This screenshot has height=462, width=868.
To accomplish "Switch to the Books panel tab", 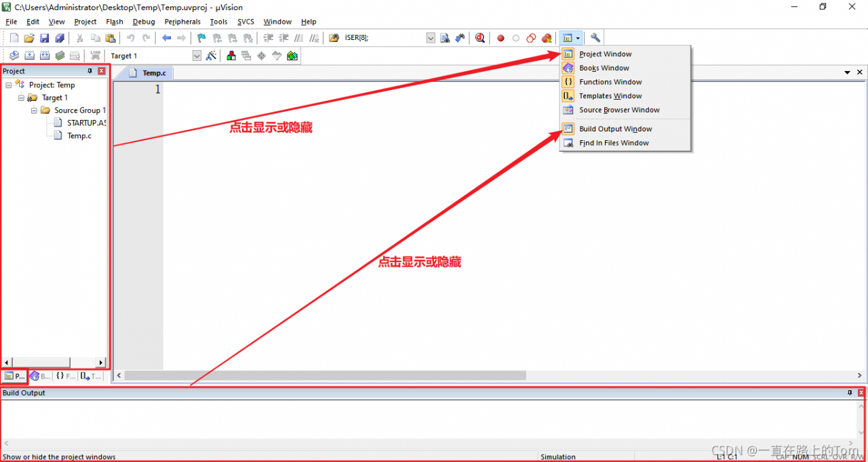I will (40, 375).
